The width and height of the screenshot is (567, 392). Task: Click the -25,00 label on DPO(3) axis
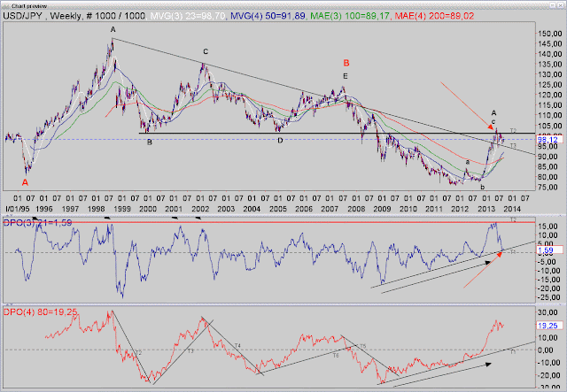[550, 297]
